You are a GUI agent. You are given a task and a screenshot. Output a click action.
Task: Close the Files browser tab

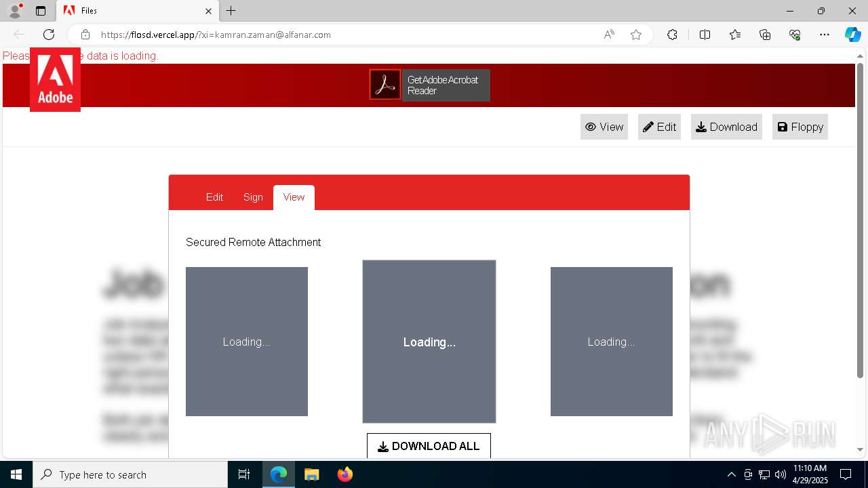[208, 11]
